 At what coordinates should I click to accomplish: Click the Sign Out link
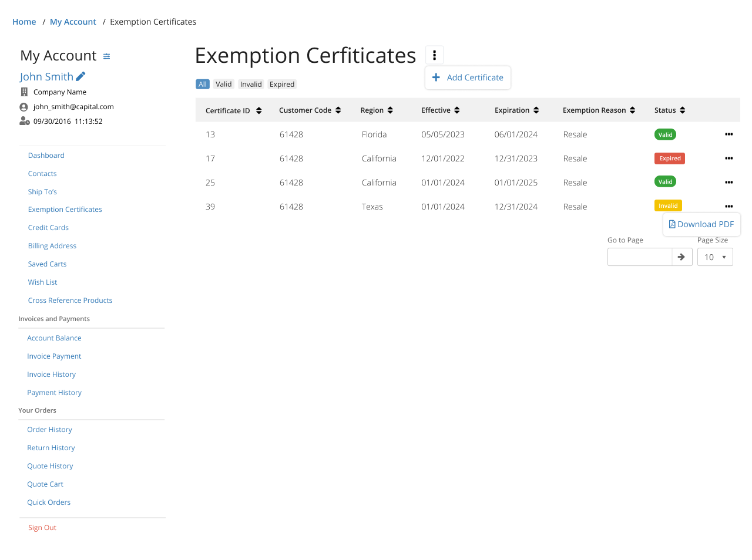click(x=42, y=528)
